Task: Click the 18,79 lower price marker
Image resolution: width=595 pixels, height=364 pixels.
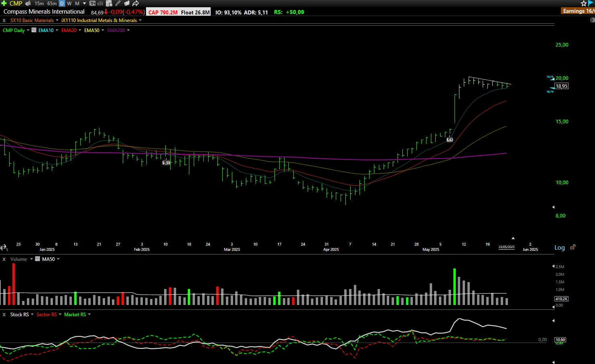Action: [550, 92]
